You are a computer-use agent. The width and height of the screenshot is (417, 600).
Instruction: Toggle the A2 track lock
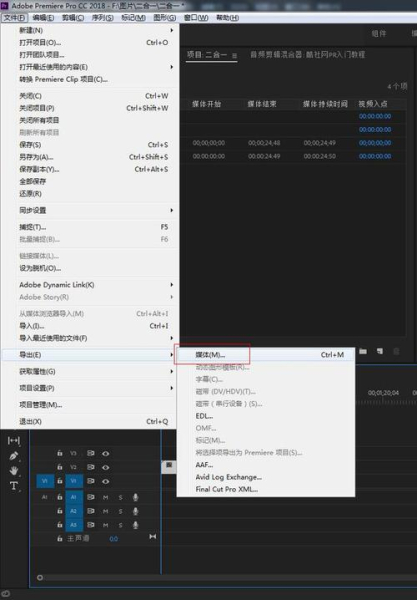click(x=60, y=511)
